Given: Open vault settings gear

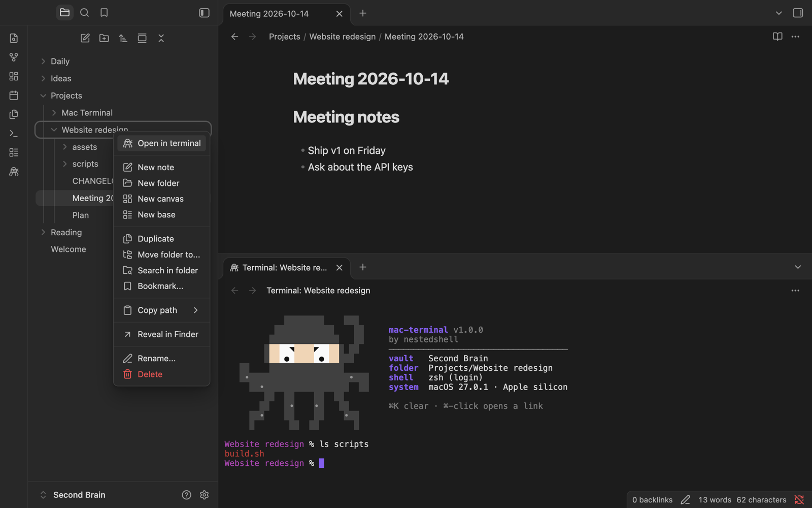Looking at the screenshot, I should (205, 495).
